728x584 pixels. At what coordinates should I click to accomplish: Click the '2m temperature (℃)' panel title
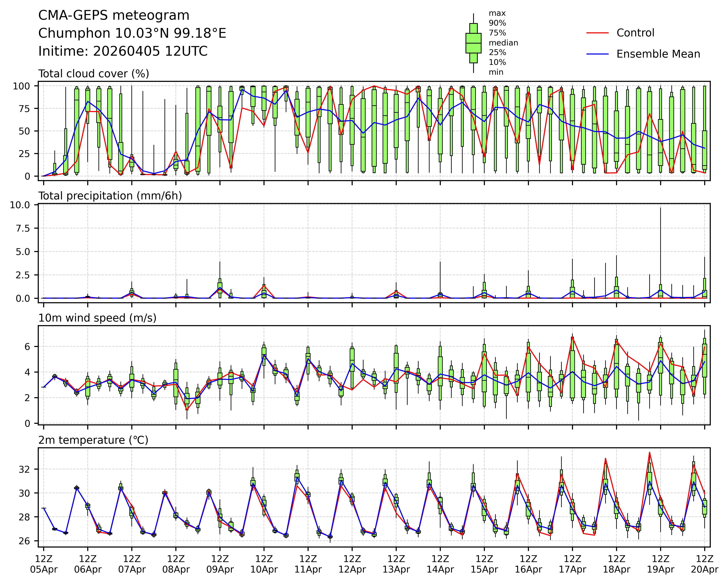93,440
